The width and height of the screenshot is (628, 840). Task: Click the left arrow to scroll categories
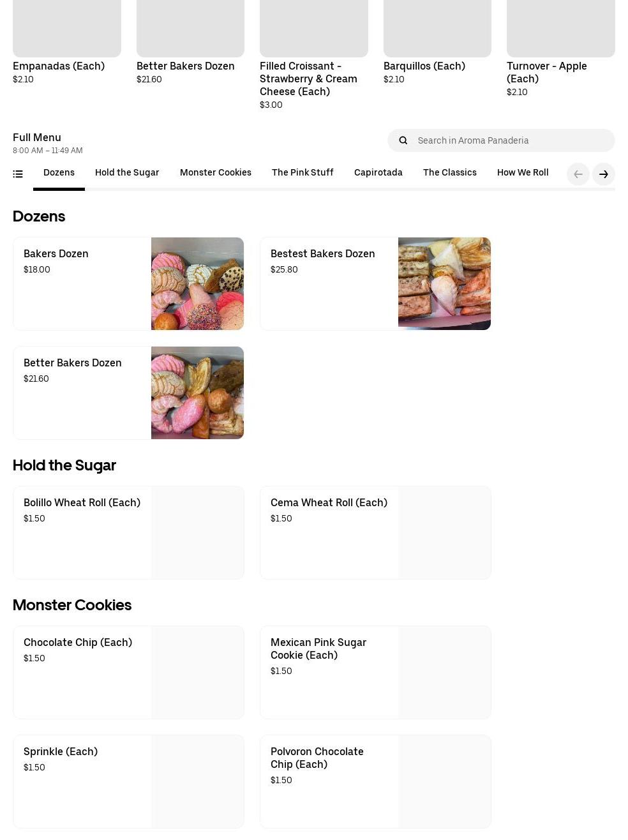(x=578, y=174)
